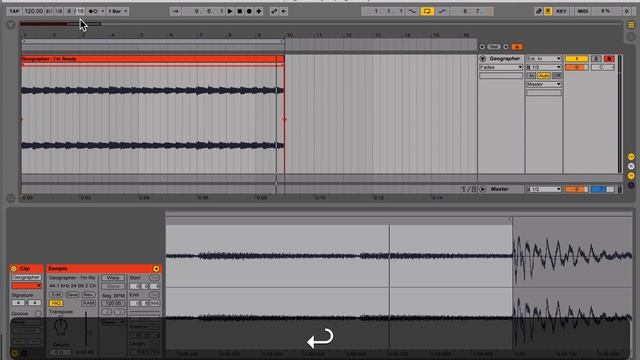Toggle the Draw Mode pencil icon
640x360 pixels.
tap(538, 11)
